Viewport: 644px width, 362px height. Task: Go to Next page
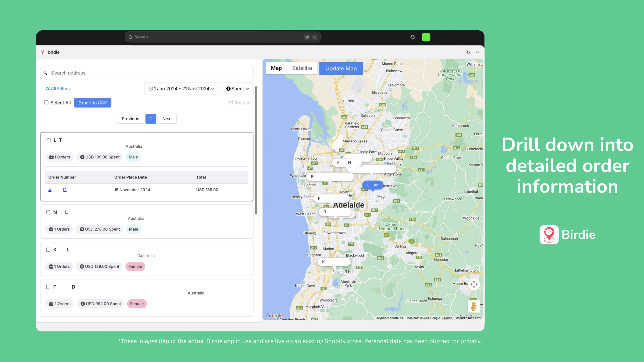tap(167, 118)
